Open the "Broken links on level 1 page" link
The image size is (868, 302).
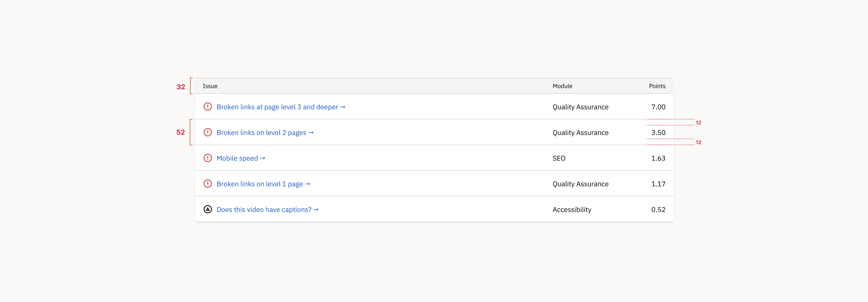pos(264,184)
